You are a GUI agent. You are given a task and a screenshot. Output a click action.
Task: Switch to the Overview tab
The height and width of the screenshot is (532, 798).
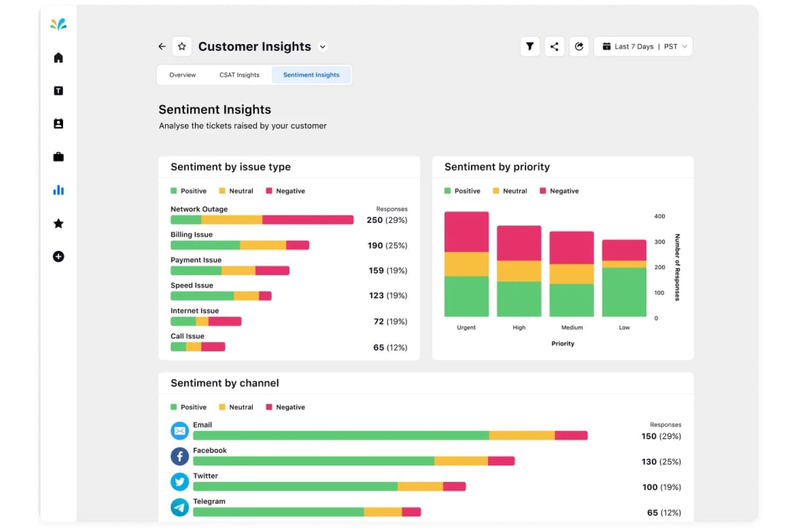tap(182, 75)
